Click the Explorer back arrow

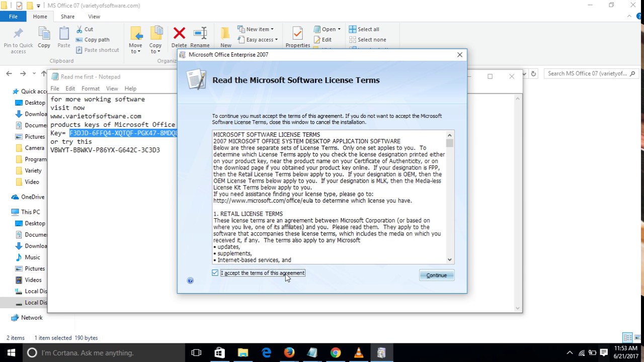coord(9,73)
